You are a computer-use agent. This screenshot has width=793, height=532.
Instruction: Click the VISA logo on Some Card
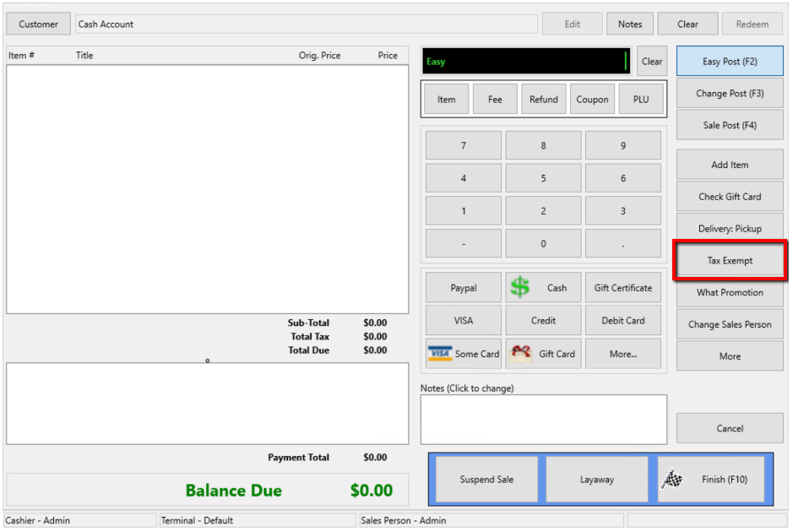point(439,354)
